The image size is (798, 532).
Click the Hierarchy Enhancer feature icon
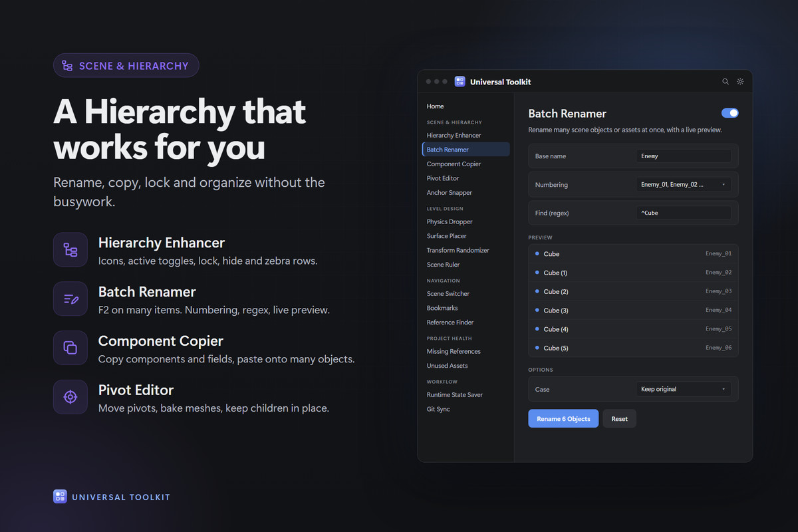click(70, 250)
